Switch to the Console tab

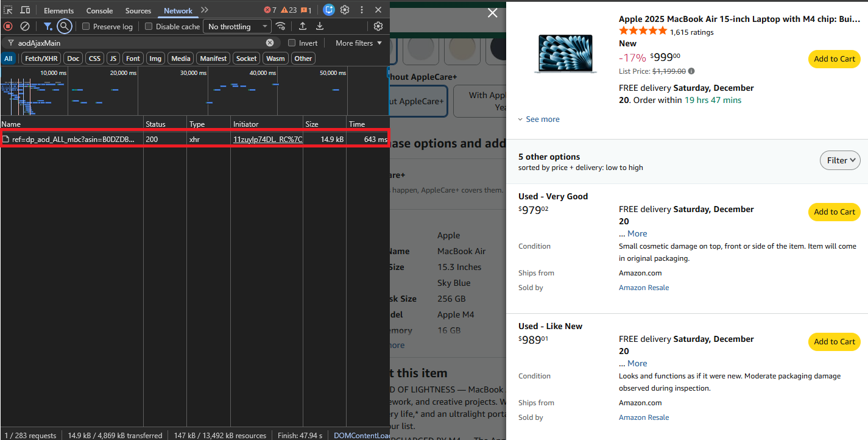[99, 11]
